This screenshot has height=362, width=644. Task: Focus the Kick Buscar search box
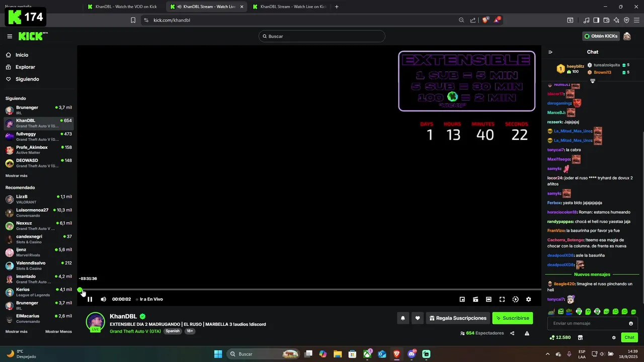tap(322, 36)
